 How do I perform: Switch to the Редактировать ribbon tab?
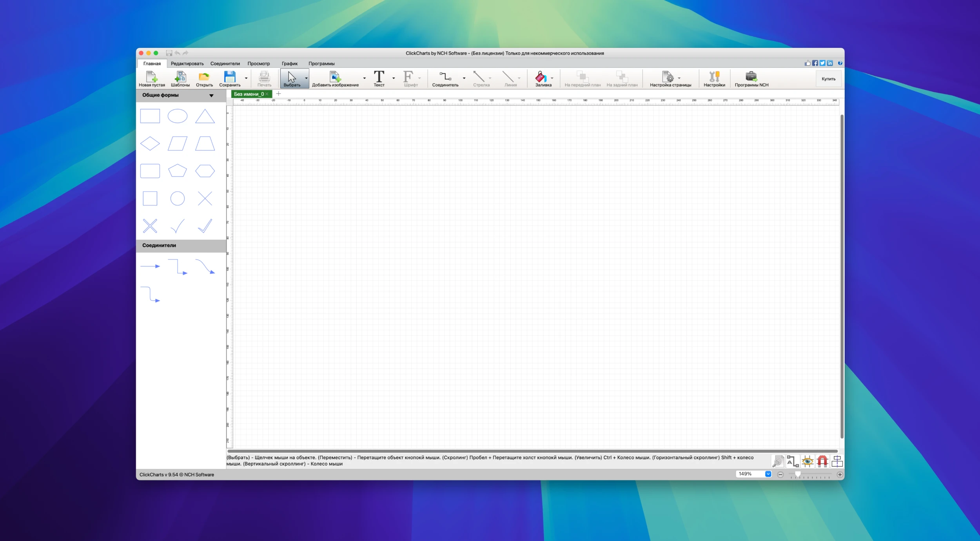(x=187, y=63)
